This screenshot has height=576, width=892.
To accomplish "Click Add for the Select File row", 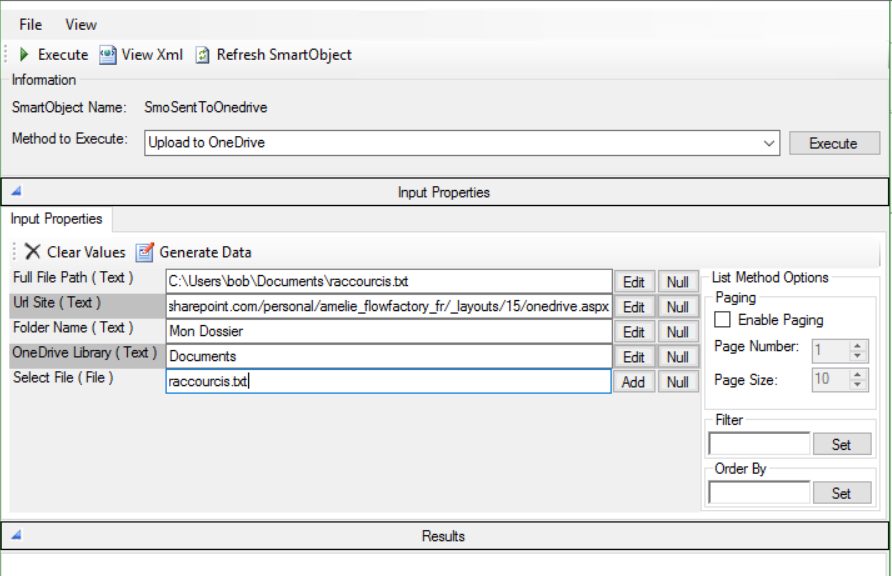I will (633, 382).
